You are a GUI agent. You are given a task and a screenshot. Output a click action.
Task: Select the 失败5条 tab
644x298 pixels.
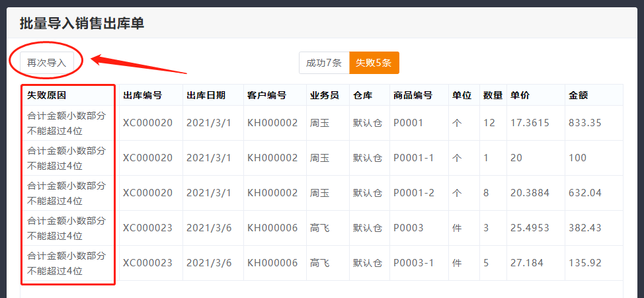(x=374, y=63)
